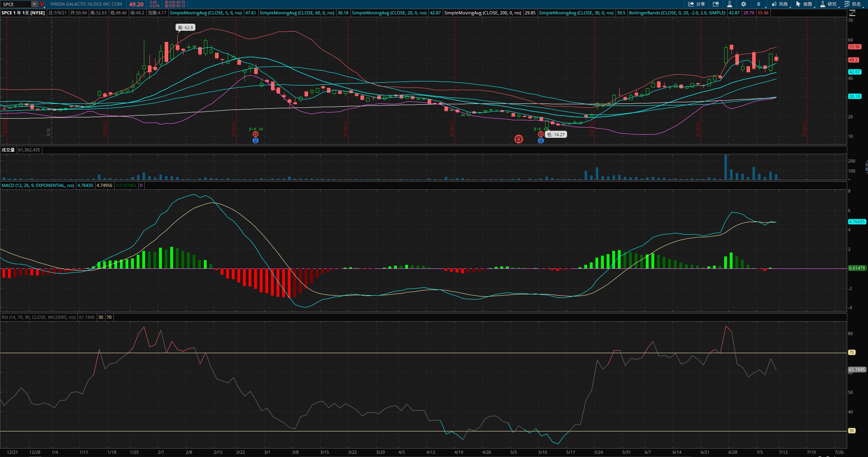Image resolution: width=868 pixels, height=457 pixels.
Task: Click the MACD study label
Action: tap(38, 185)
